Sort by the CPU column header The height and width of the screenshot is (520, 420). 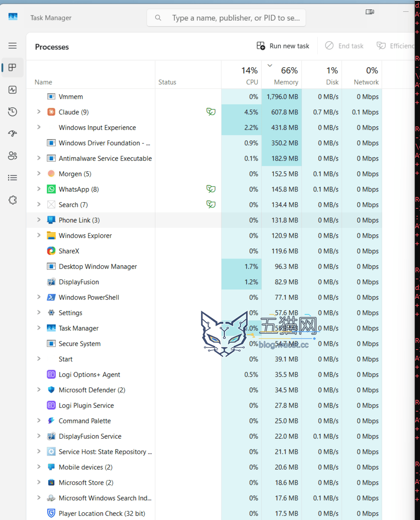[x=241, y=75]
